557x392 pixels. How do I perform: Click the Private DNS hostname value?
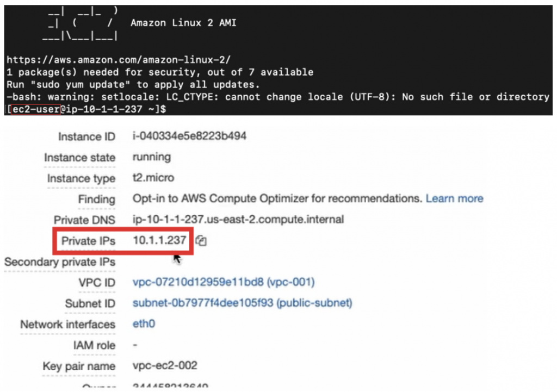pos(238,219)
